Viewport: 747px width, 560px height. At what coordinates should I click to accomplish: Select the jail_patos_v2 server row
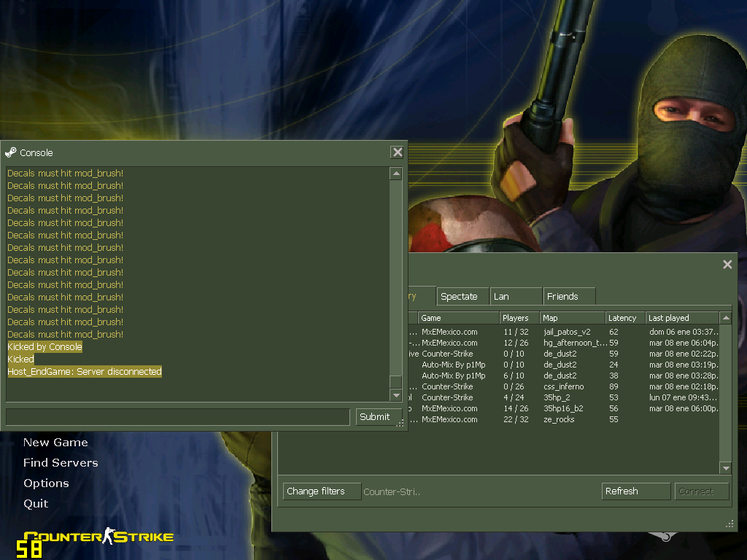[x=564, y=332]
